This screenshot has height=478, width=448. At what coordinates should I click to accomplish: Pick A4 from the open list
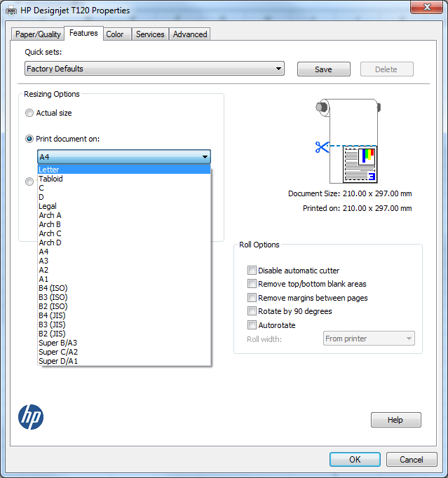(x=124, y=252)
